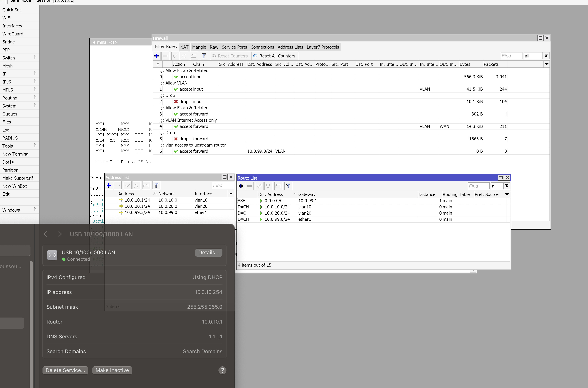Click Route List Find field
The width and height of the screenshot is (588, 388).
[478, 186]
